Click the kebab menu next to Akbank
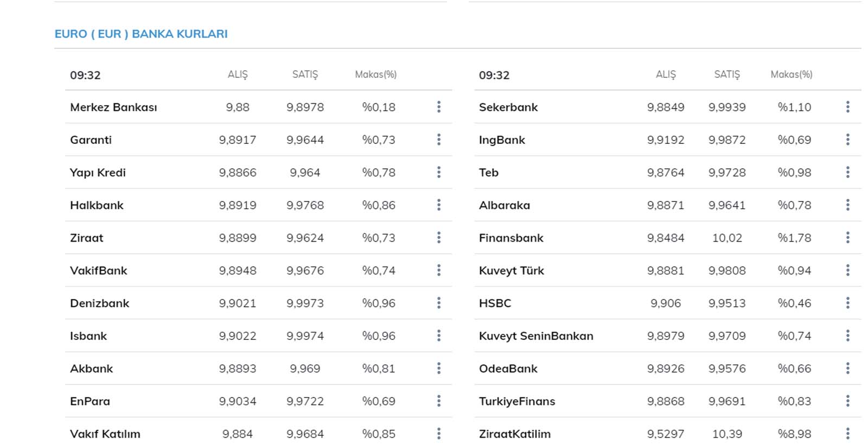Viewport: 868px width, 448px height. coord(439,368)
